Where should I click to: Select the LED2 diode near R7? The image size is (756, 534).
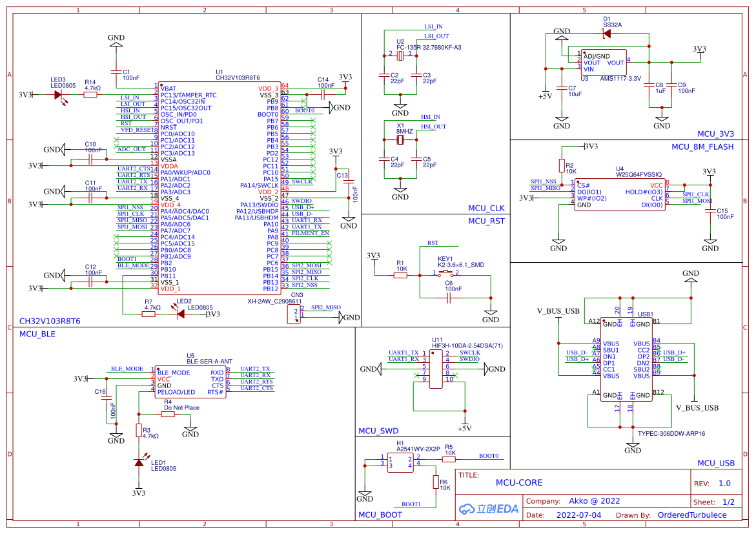click(181, 314)
